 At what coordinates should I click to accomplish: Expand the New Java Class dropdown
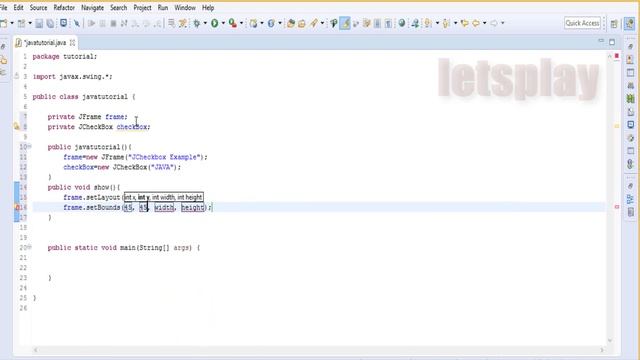coord(280,23)
